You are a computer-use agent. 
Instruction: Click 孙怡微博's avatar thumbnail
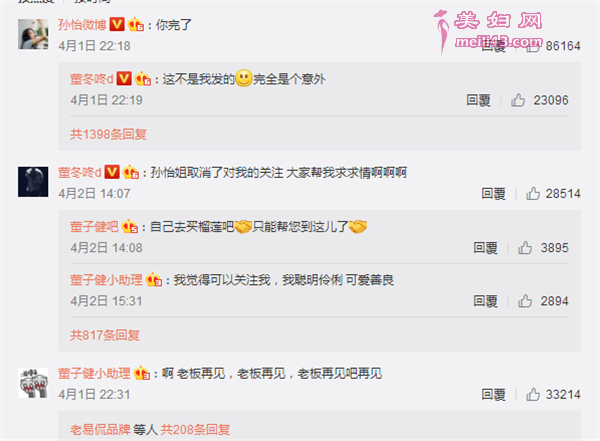33,34
